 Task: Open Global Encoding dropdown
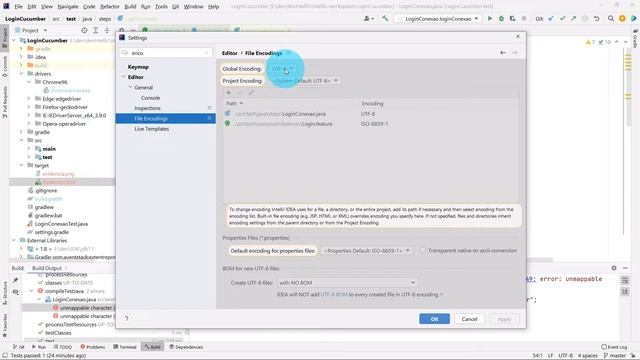point(282,69)
